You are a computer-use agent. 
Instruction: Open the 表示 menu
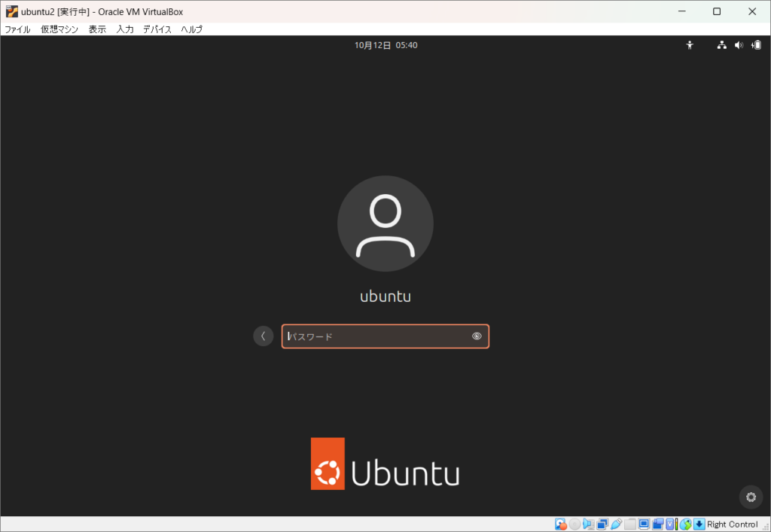(97, 29)
